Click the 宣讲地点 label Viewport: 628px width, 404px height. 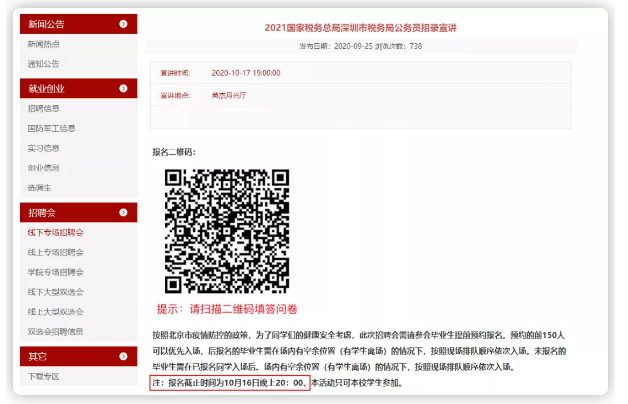pos(175,95)
